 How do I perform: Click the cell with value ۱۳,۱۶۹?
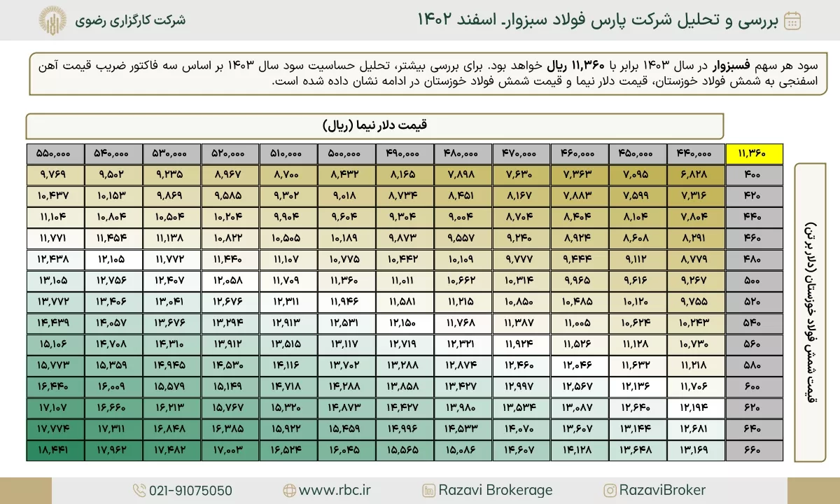[x=696, y=450]
